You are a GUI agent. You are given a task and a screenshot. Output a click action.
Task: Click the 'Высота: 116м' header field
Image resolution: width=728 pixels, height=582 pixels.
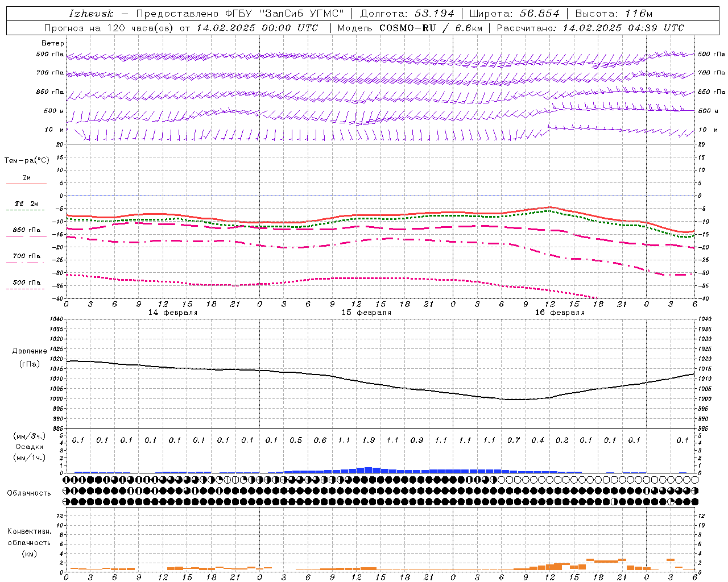[x=614, y=14]
